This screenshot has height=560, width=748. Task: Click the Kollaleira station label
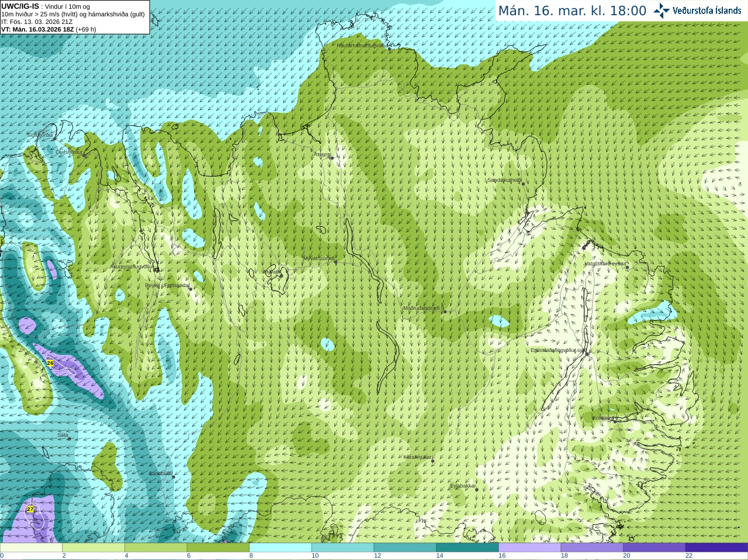pos(603,418)
